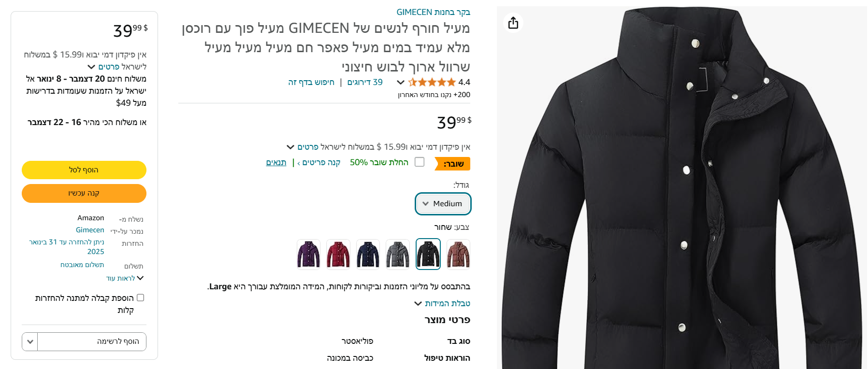Click the yellow Add to Cart button

84,170
